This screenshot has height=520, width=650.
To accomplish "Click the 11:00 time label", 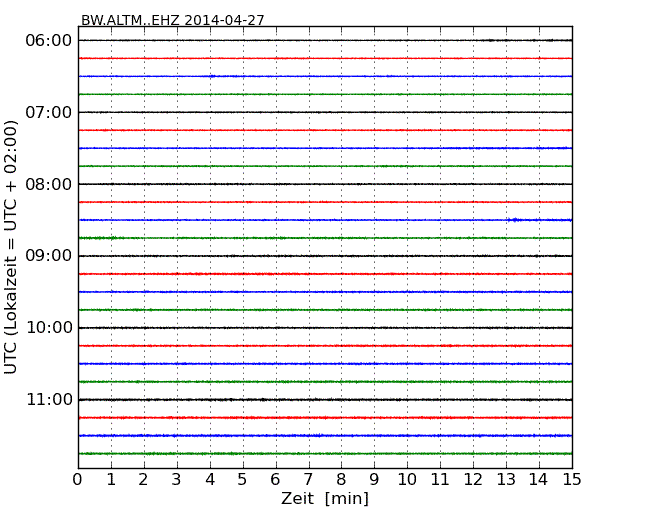I will (49, 399).
